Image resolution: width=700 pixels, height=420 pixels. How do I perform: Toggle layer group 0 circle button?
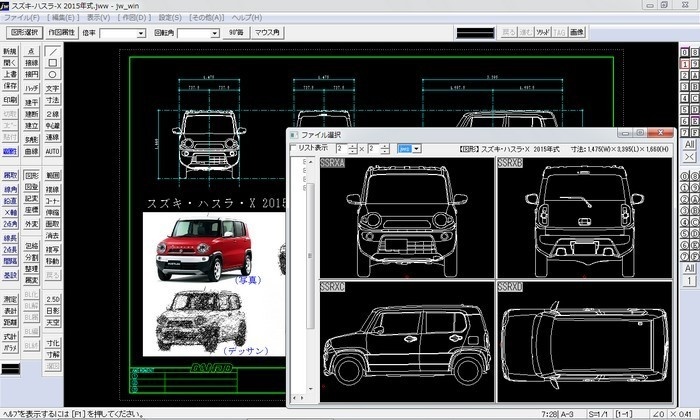click(684, 176)
